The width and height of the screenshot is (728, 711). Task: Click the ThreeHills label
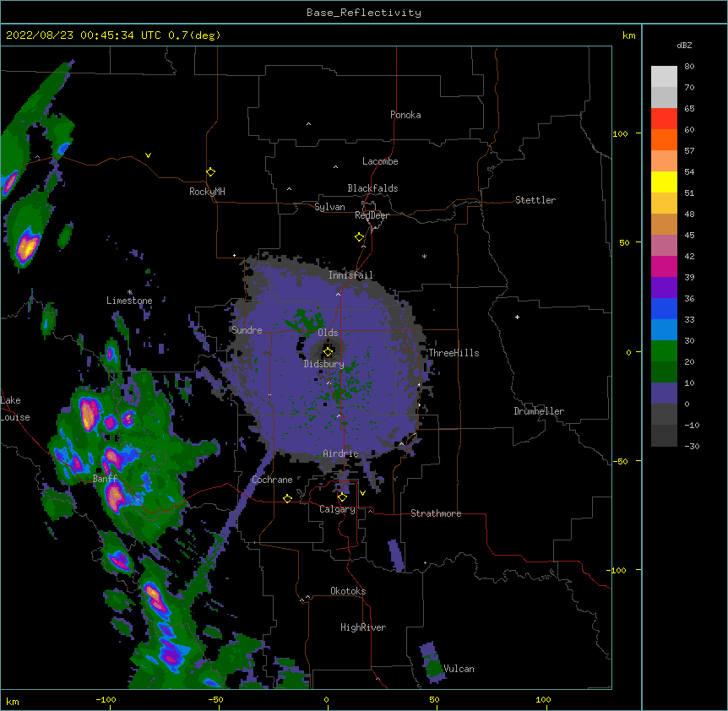coord(454,353)
